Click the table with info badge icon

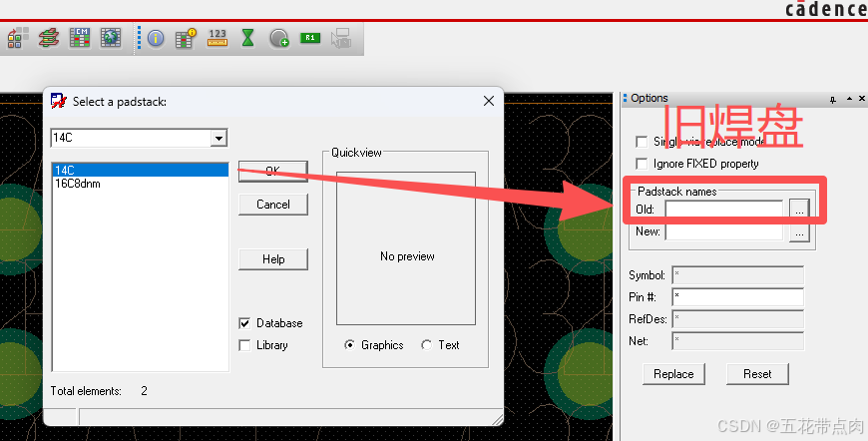186,38
